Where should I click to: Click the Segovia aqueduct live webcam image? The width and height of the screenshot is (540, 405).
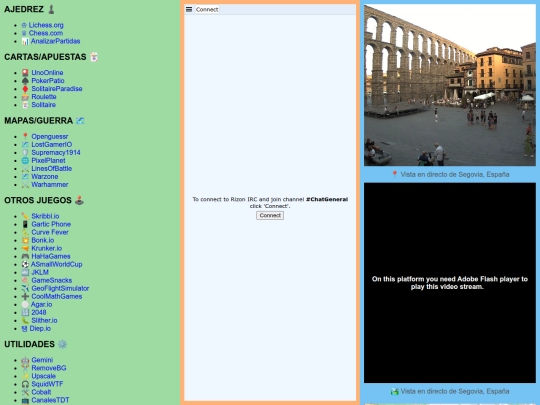pos(450,85)
